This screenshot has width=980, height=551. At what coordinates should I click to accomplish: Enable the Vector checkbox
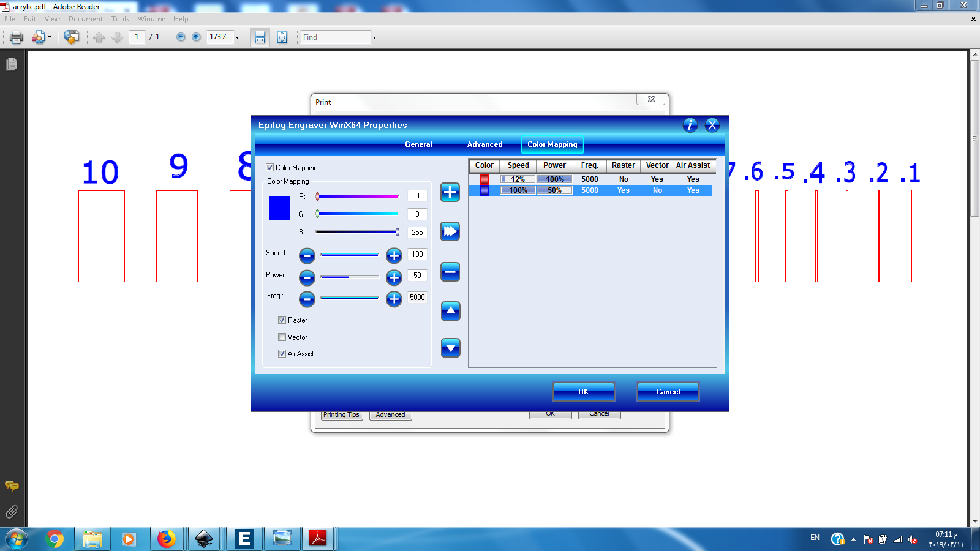point(282,337)
